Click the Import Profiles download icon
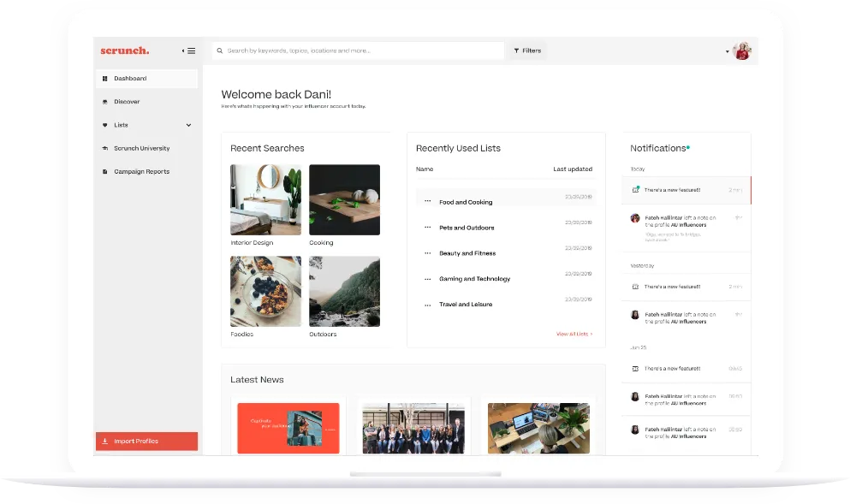This screenshot has height=504, width=850. click(104, 442)
